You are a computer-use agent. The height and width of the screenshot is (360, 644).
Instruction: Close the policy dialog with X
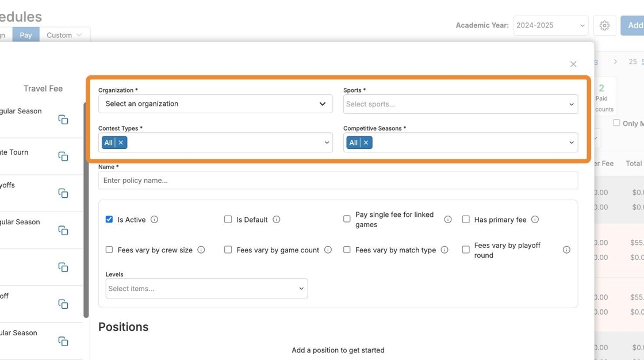573,64
